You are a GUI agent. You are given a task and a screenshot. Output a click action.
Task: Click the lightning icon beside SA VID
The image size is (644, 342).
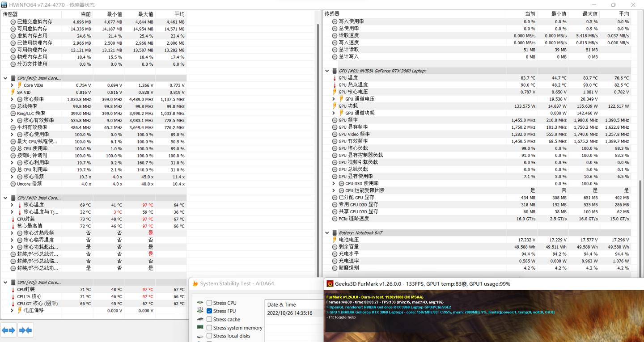tap(13, 92)
